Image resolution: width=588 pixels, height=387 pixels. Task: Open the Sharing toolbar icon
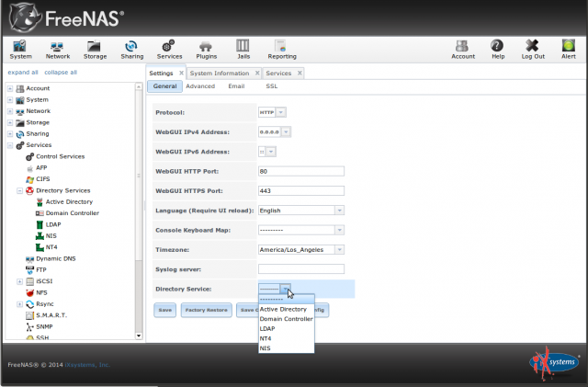[x=131, y=50]
